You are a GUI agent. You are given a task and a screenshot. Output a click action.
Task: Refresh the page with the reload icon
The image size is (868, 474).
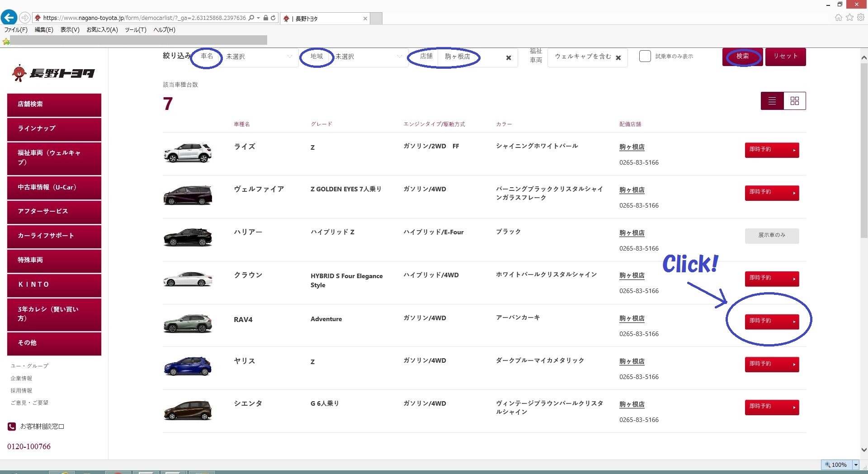pos(273,18)
